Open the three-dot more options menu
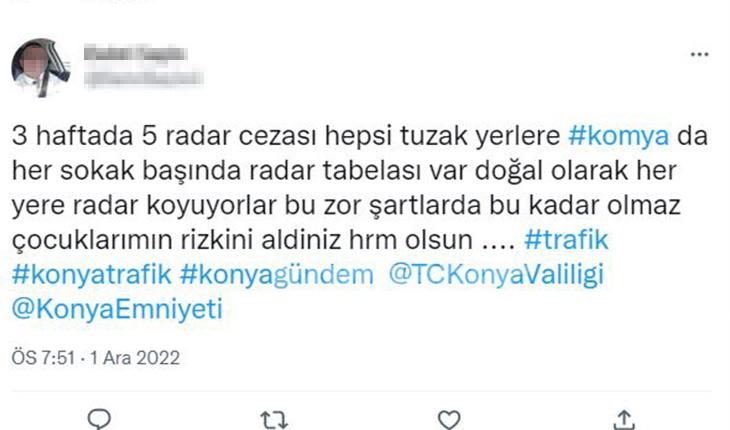730x430 pixels. click(x=699, y=55)
